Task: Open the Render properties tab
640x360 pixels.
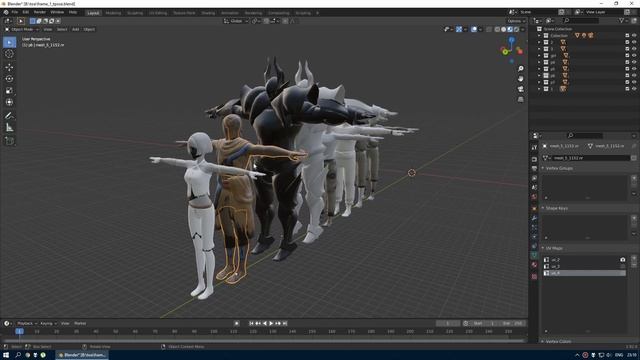Action: (x=534, y=159)
